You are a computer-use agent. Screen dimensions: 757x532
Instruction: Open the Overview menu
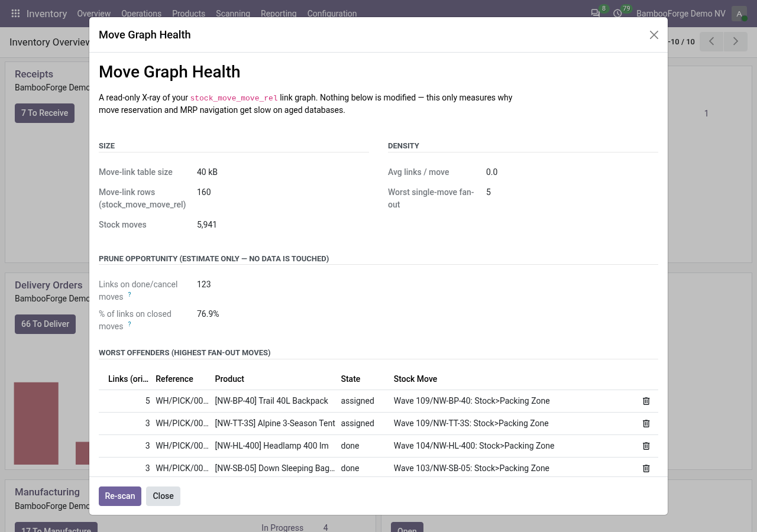click(x=93, y=13)
